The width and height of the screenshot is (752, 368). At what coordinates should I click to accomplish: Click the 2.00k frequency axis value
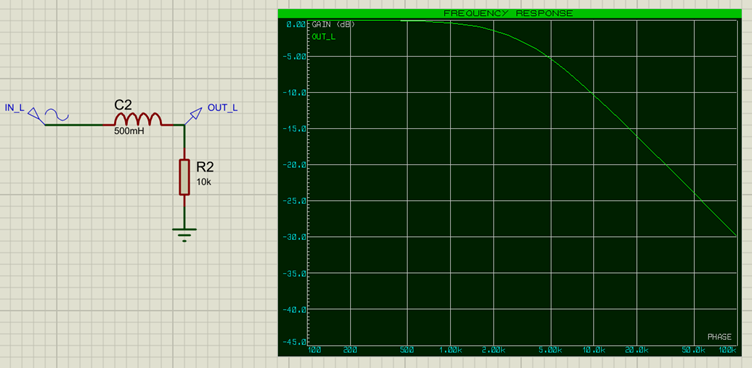click(494, 350)
